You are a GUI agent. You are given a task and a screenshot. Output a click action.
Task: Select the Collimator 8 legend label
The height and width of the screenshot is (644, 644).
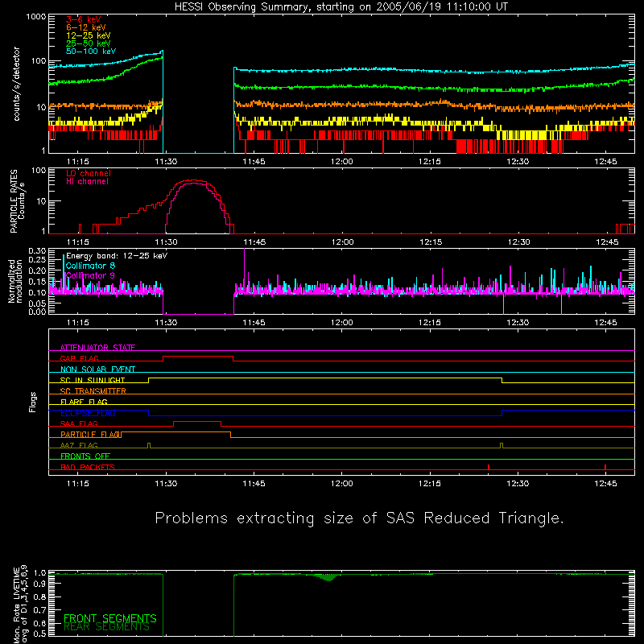coord(90,266)
